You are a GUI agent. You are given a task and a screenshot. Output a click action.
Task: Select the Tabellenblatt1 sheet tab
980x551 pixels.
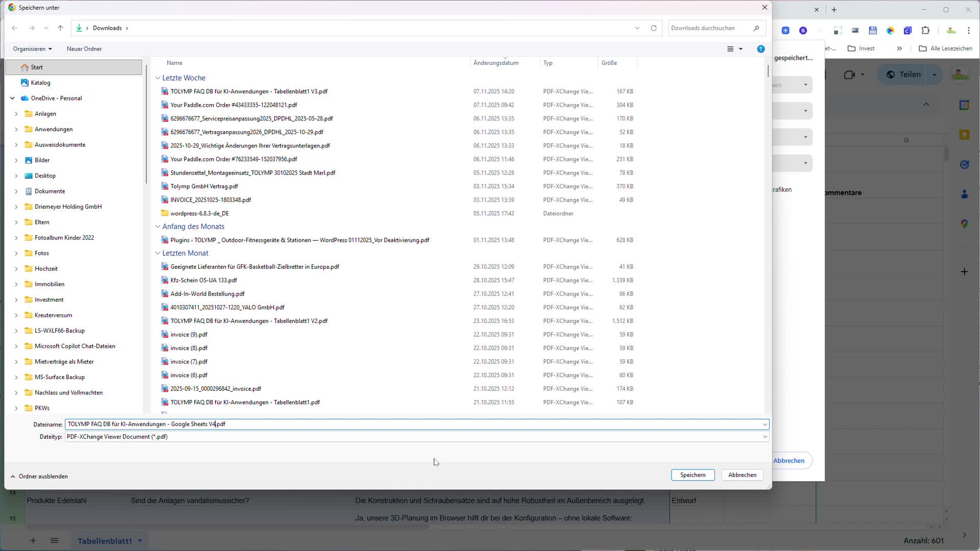point(105,541)
